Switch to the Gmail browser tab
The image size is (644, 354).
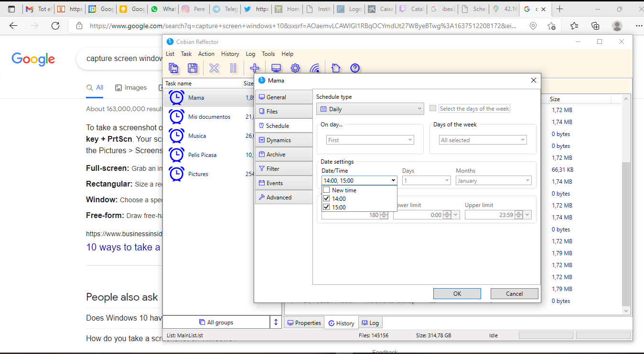click(39, 9)
